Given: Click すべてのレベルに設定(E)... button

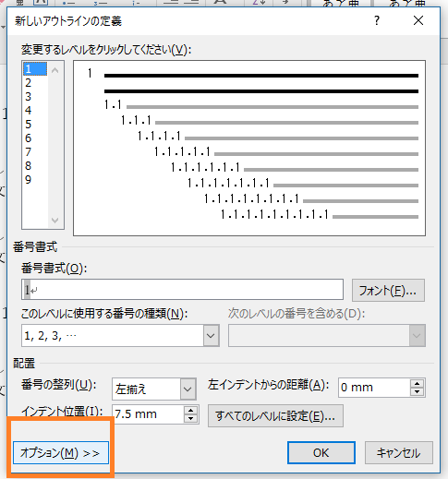Looking at the screenshot, I should 275,416.
